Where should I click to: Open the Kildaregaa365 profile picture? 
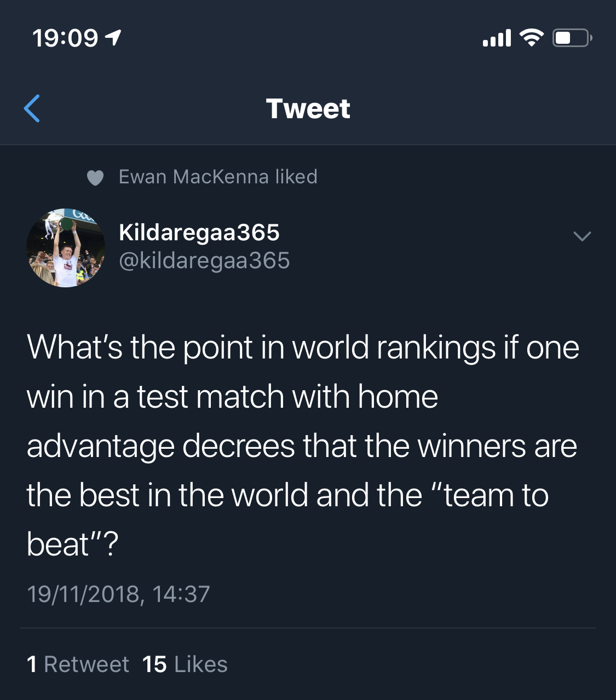[x=66, y=247]
